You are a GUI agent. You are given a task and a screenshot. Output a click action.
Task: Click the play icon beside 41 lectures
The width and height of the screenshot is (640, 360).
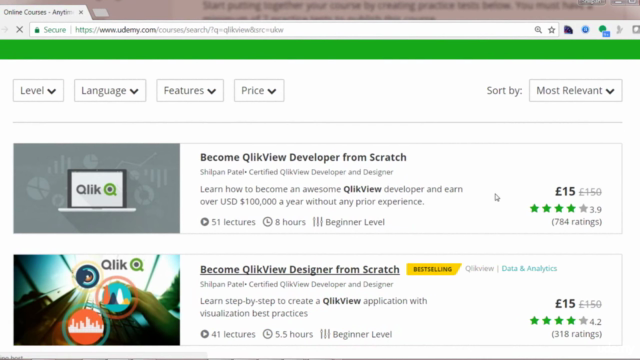tap(204, 334)
